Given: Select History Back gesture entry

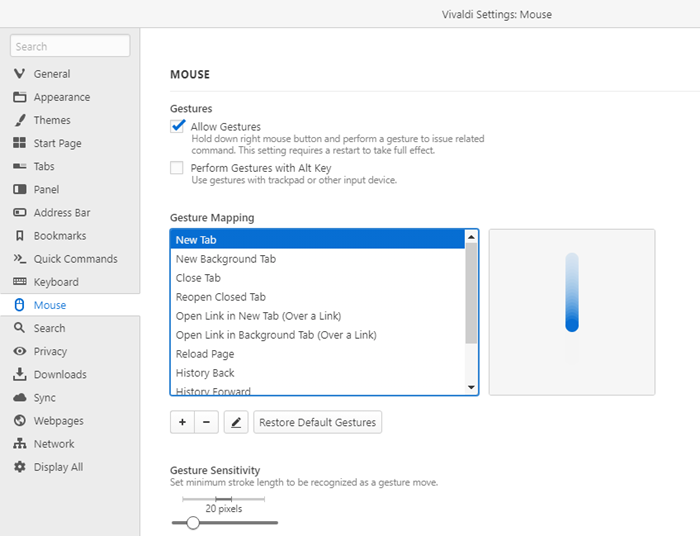Looking at the screenshot, I should 317,373.
